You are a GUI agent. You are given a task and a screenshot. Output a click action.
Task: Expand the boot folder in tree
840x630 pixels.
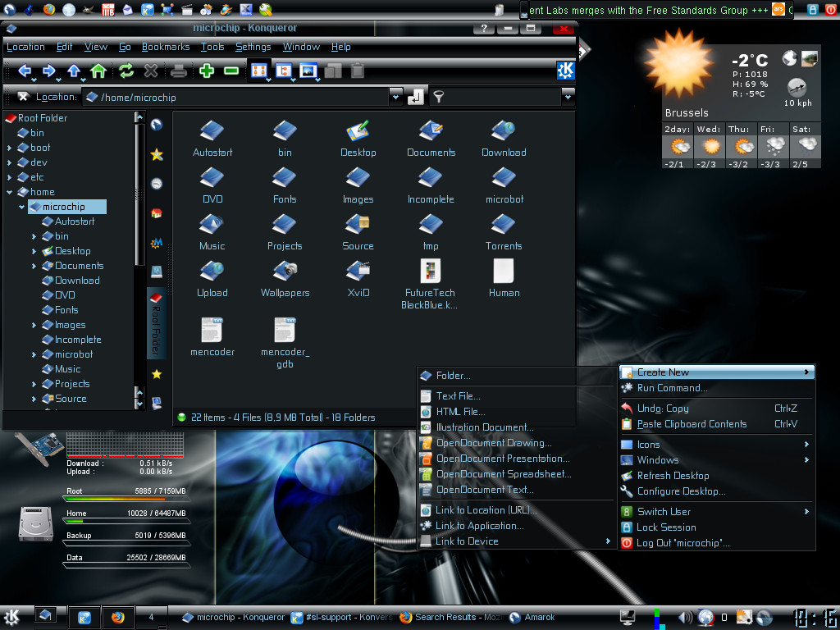click(x=9, y=148)
